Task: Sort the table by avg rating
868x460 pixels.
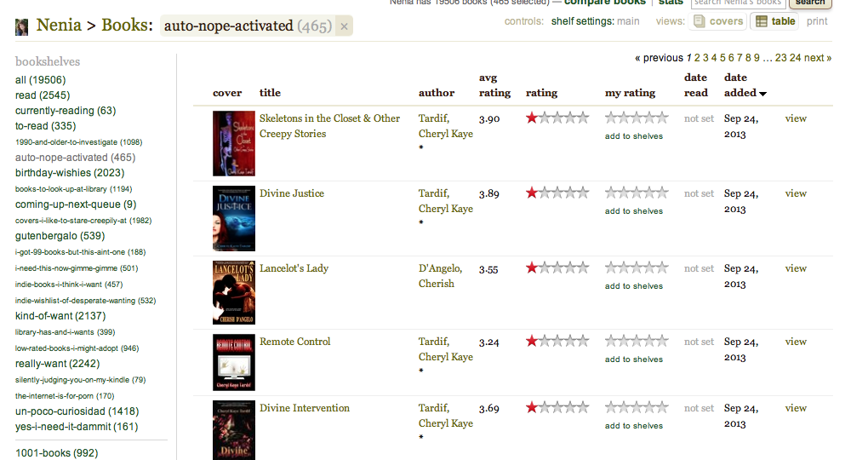Action: [x=494, y=85]
